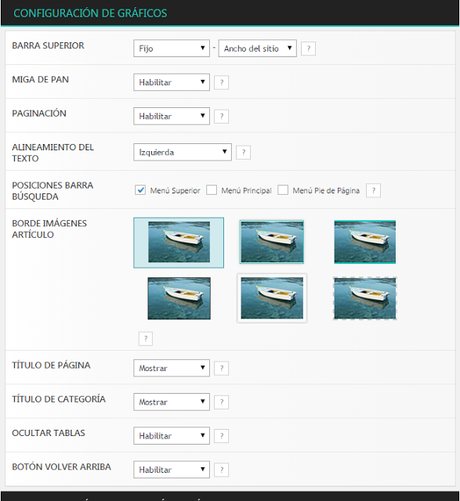Open help icon for Miga de Pan

click(x=221, y=82)
